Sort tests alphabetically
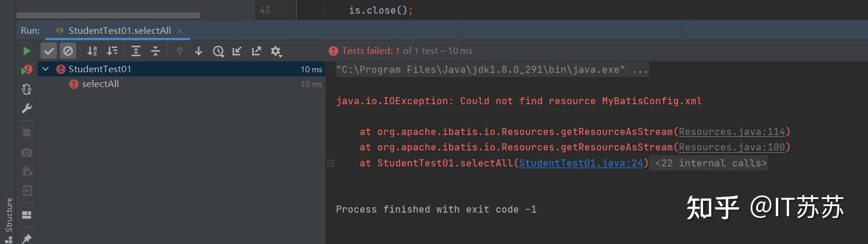 click(x=92, y=51)
